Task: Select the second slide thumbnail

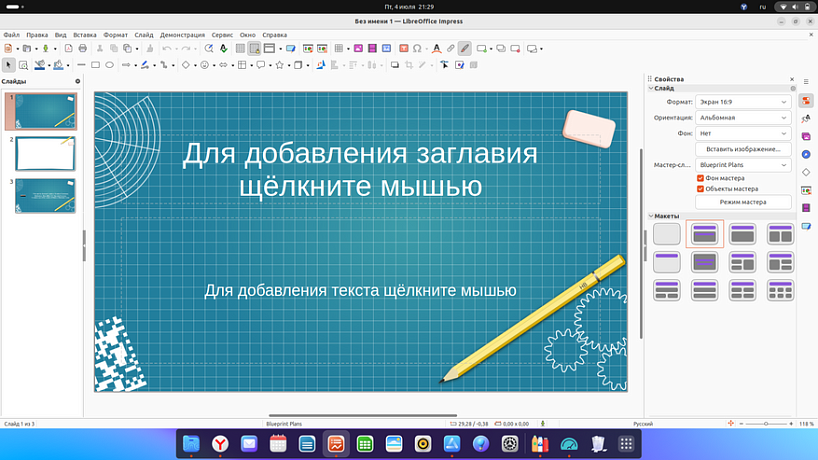Action: coord(45,153)
